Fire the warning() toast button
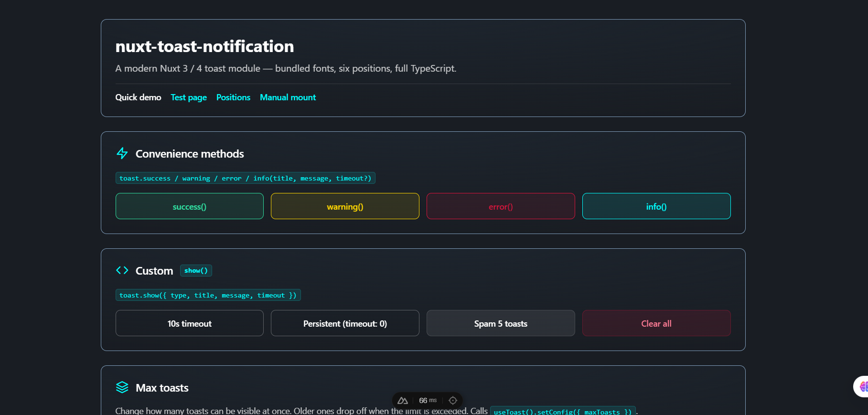 coord(345,206)
